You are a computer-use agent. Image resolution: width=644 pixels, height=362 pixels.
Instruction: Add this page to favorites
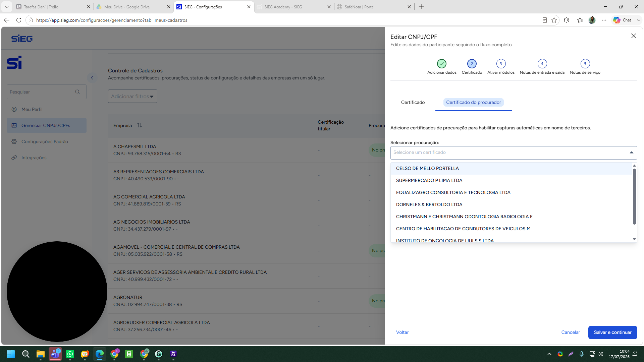point(554,20)
